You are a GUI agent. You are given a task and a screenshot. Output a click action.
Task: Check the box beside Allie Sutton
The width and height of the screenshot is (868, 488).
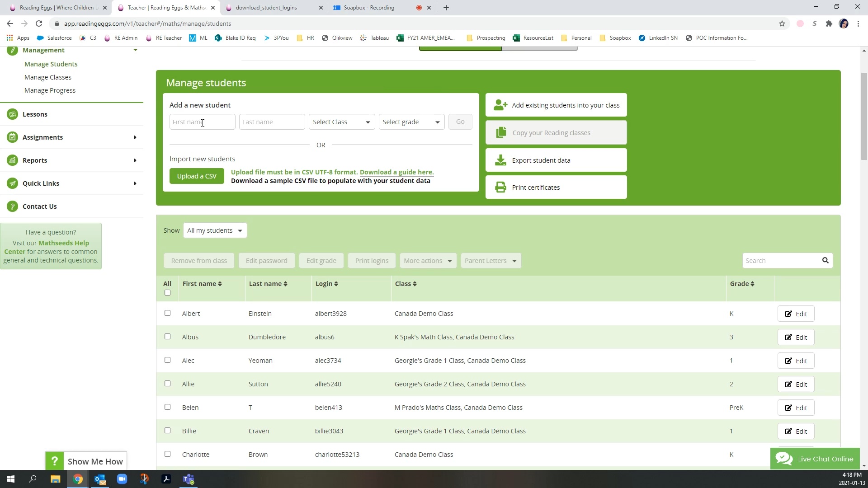(168, 384)
